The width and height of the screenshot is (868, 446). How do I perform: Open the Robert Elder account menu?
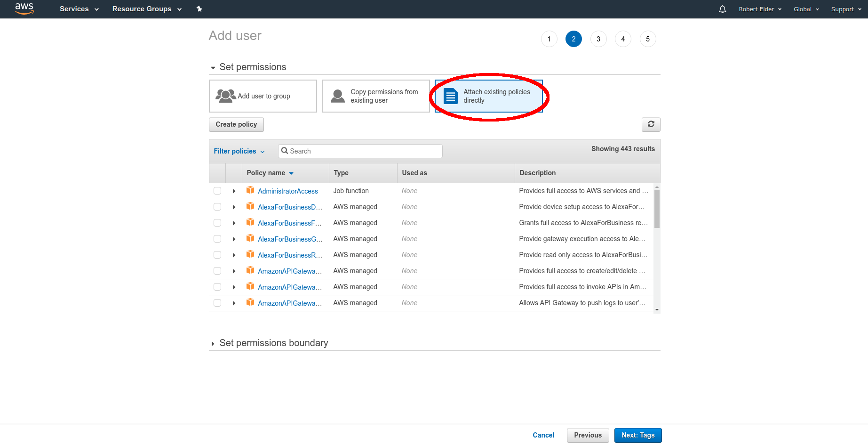coord(760,9)
